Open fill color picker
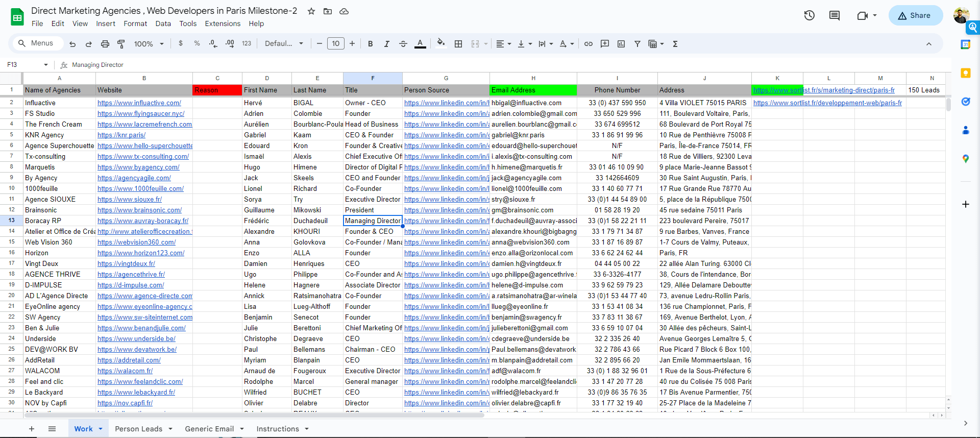The width and height of the screenshot is (980, 438). [441, 43]
